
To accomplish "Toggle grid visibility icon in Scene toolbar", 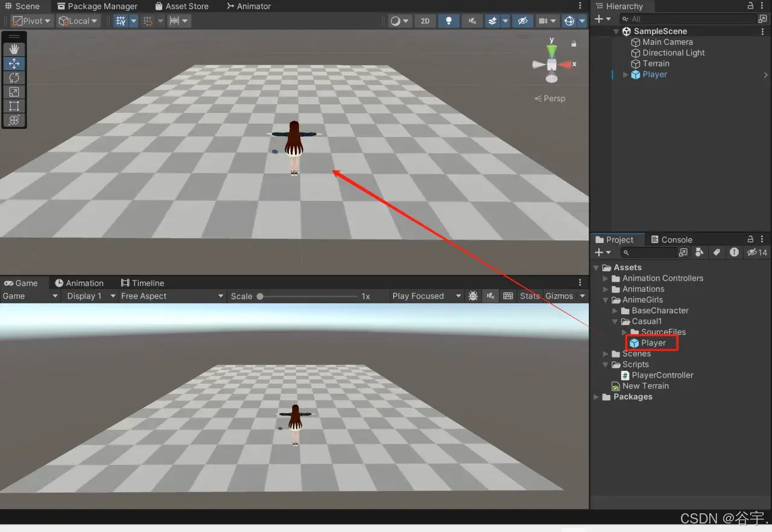I will coord(121,21).
